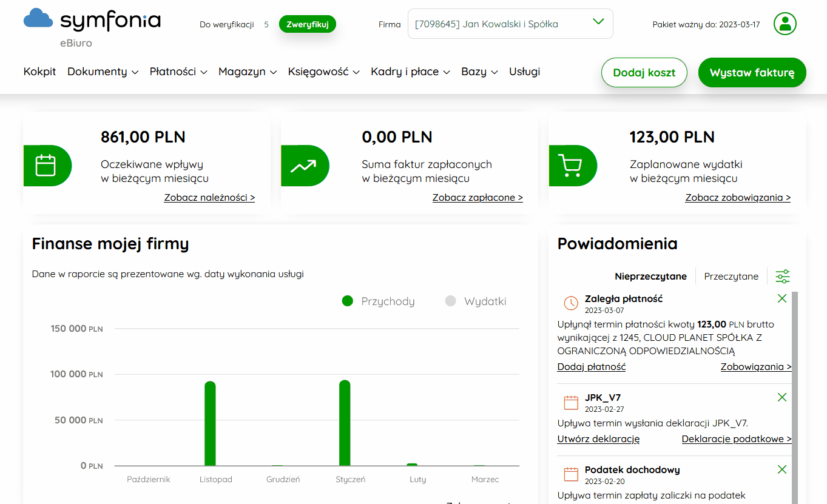Click the Dodaj płatność link
This screenshot has width=827, height=504.
(592, 367)
